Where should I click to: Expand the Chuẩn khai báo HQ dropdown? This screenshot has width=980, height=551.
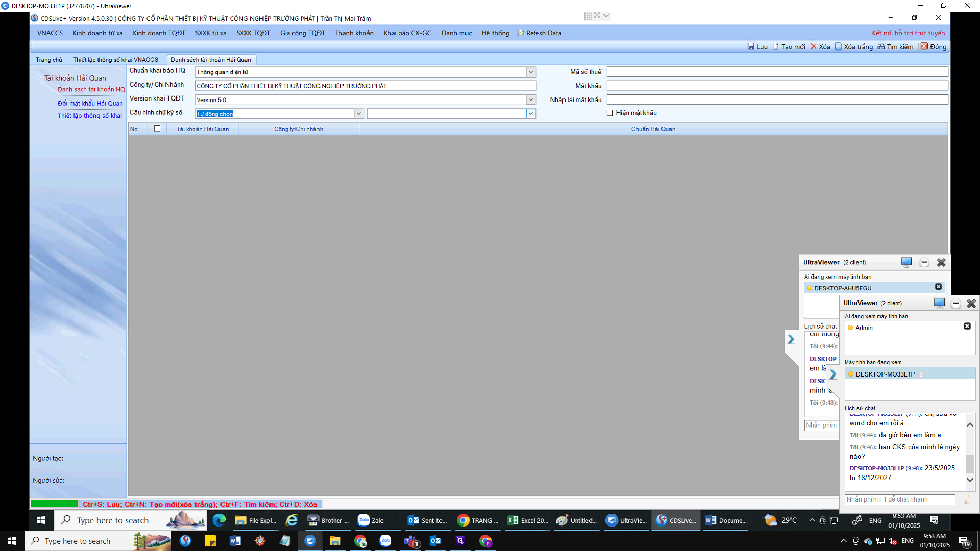(531, 72)
